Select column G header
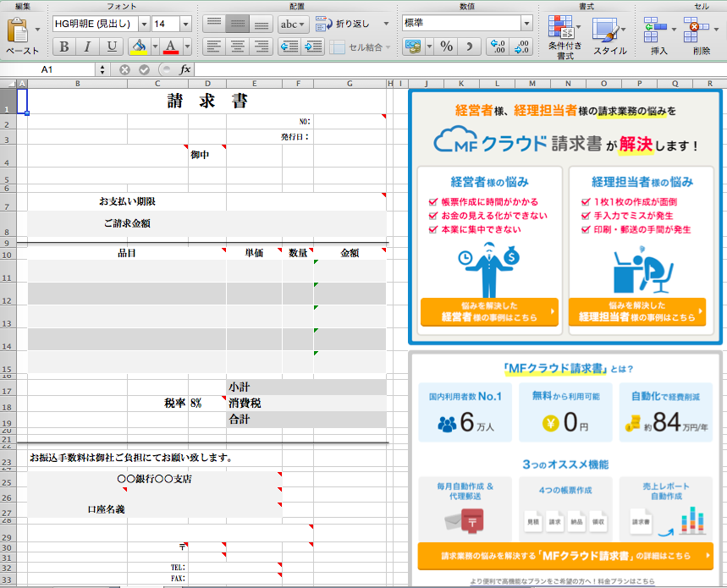 [x=350, y=84]
